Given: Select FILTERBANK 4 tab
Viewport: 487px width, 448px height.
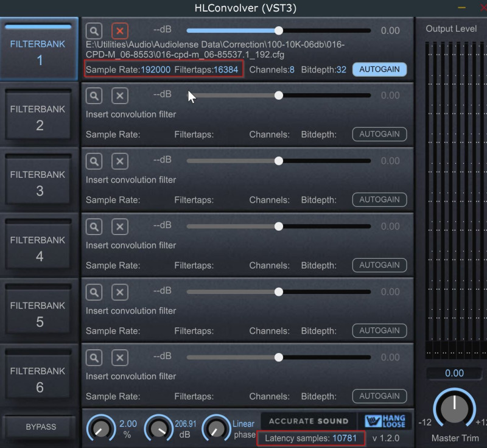Looking at the screenshot, I should pos(38,245).
